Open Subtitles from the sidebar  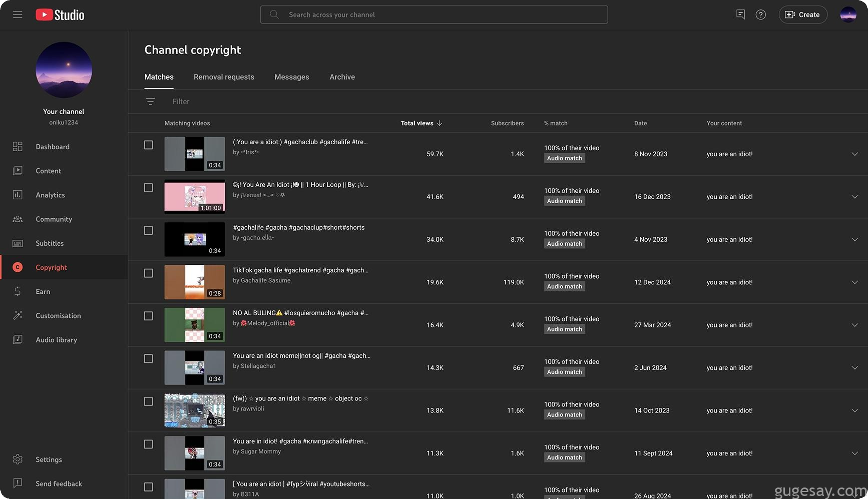(x=64, y=243)
